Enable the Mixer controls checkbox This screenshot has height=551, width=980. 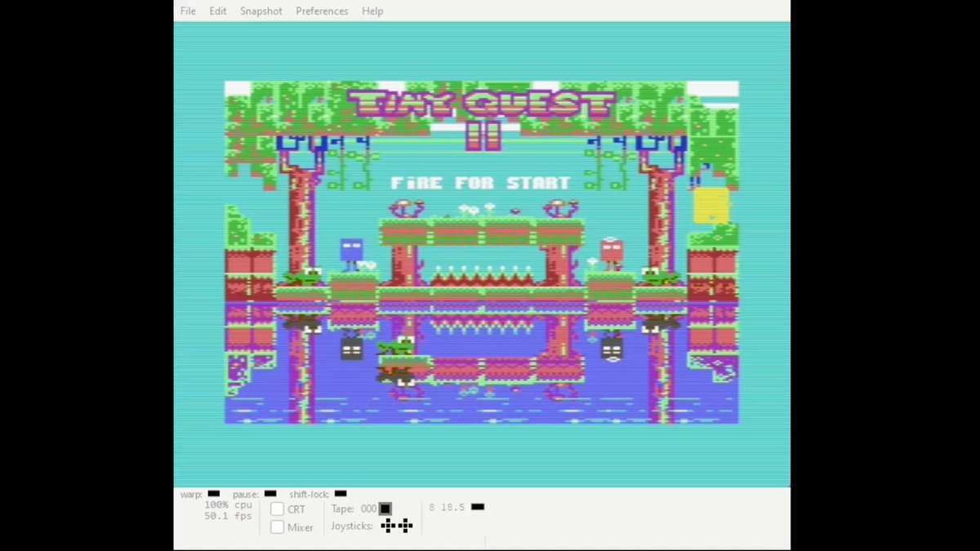(x=277, y=527)
